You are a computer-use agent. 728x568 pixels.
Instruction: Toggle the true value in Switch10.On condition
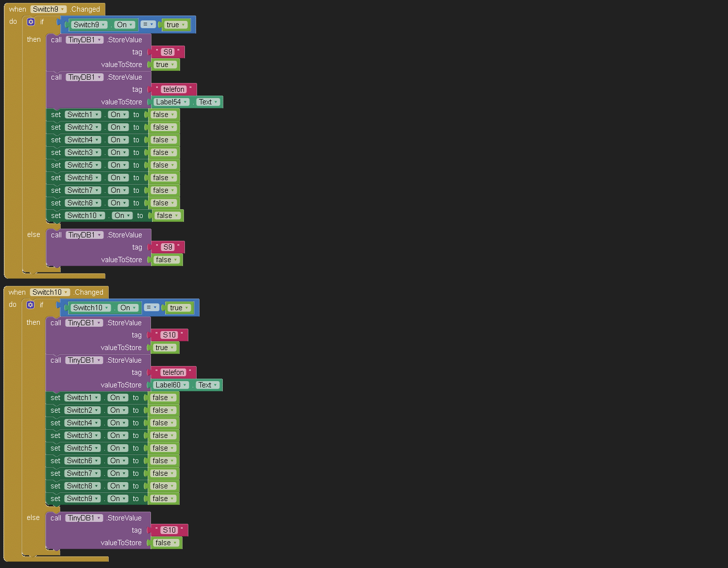179,308
